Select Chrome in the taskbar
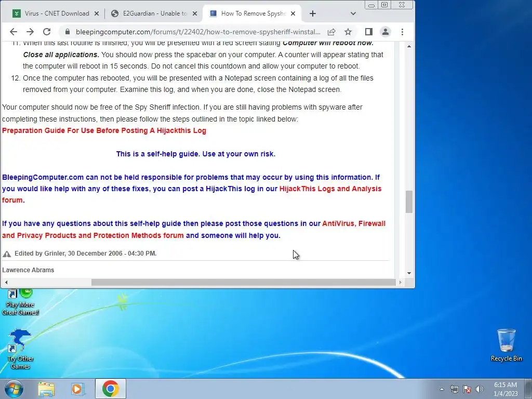Viewport: 532px width, 399px height. [x=111, y=389]
